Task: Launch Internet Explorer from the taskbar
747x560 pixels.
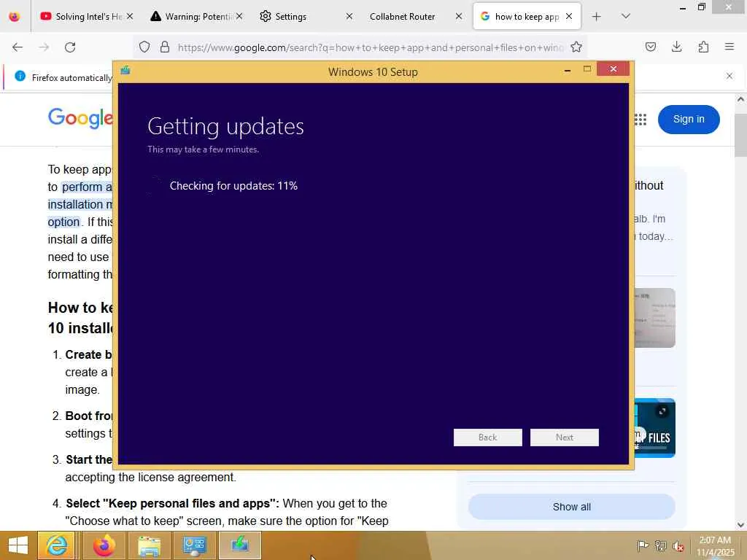Action: pyautogui.click(x=56, y=545)
